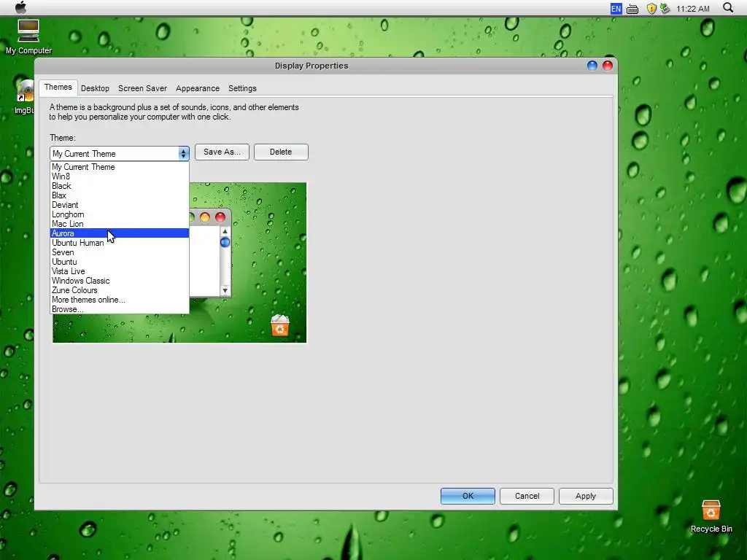The width and height of the screenshot is (747, 560).
Task: Click the Recycle Bin in theme preview
Action: pyautogui.click(x=279, y=326)
